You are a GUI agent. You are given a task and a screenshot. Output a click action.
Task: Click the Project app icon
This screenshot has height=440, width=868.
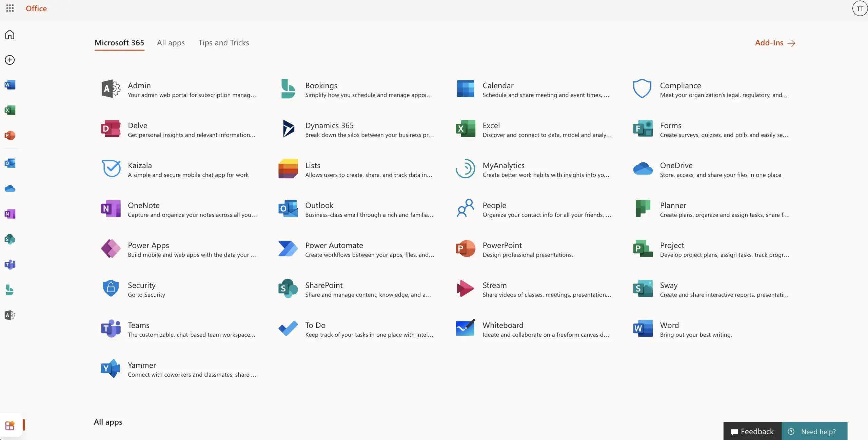coord(643,248)
